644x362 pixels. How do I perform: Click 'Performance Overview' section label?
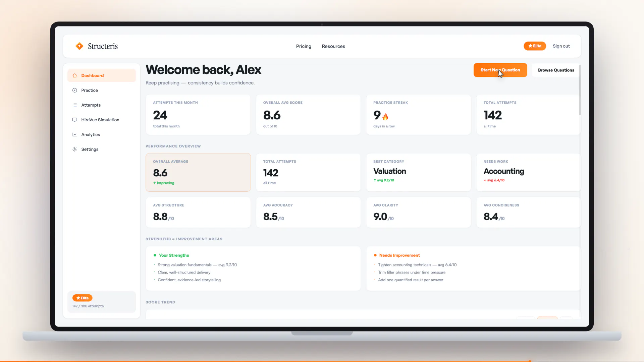click(x=173, y=146)
